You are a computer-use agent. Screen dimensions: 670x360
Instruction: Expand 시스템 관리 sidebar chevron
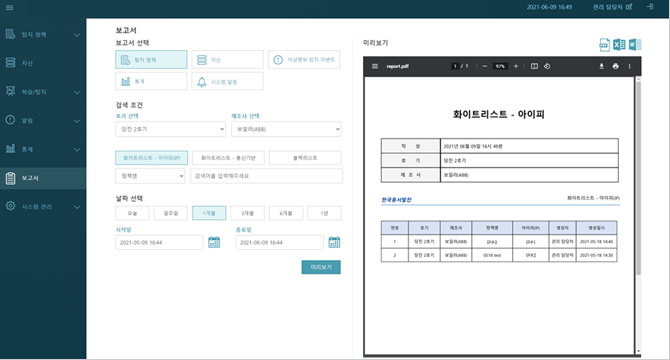click(x=77, y=207)
